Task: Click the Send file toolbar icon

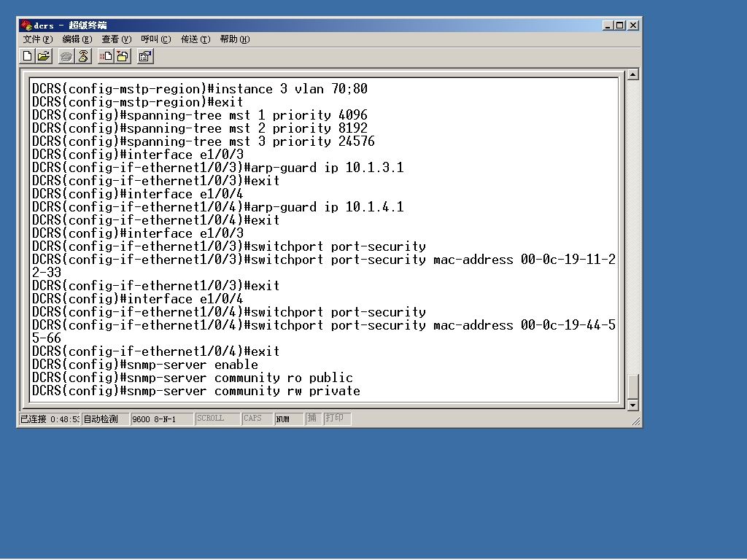Action: point(106,56)
